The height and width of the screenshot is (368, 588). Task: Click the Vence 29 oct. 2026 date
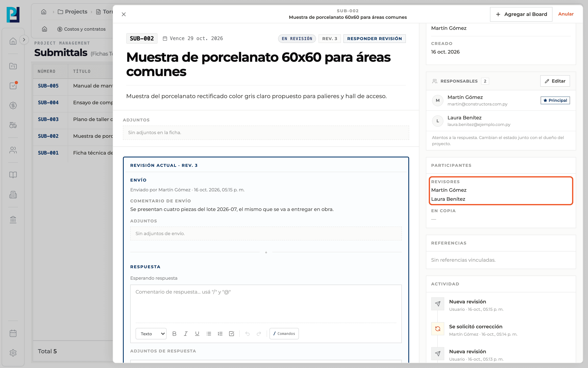[193, 38]
